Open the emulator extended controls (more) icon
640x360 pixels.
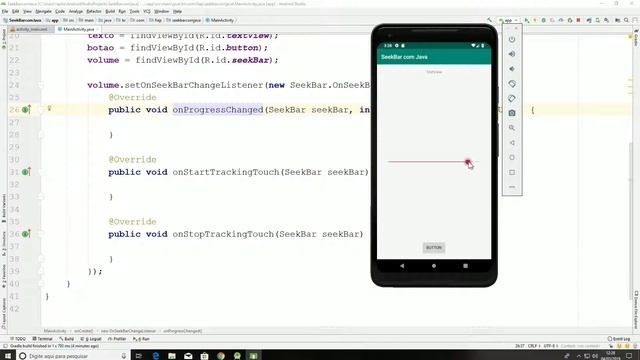tap(512, 187)
